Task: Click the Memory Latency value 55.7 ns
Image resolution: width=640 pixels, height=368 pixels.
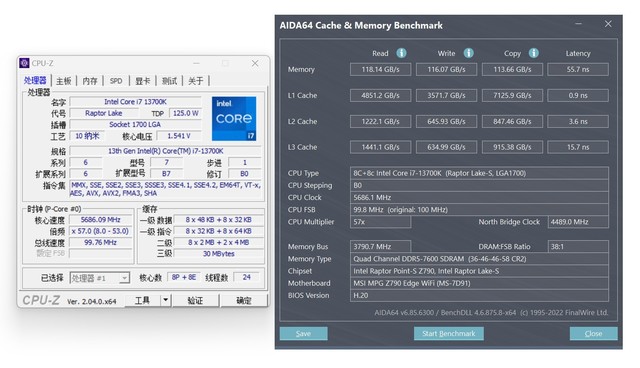Action: [578, 69]
